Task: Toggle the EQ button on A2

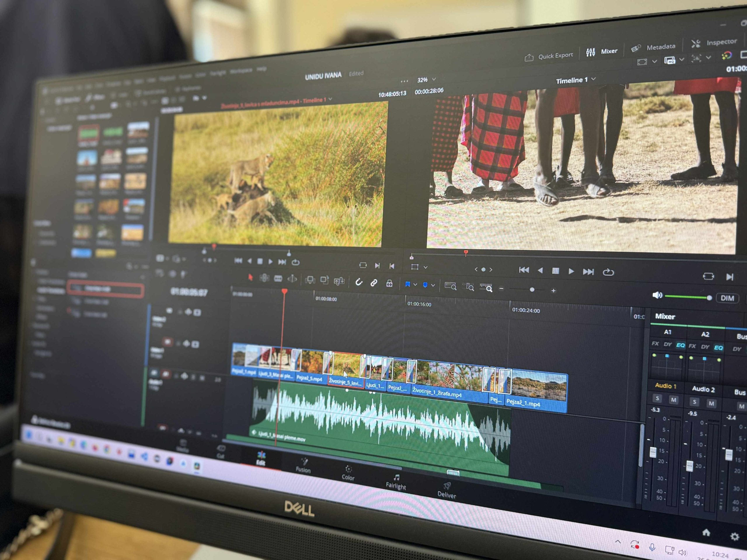Action: tap(718, 348)
